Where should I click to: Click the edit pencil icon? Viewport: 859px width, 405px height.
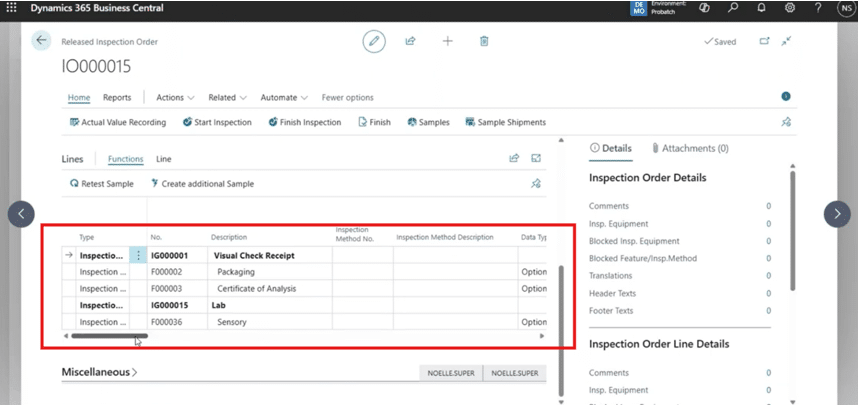[x=374, y=42]
